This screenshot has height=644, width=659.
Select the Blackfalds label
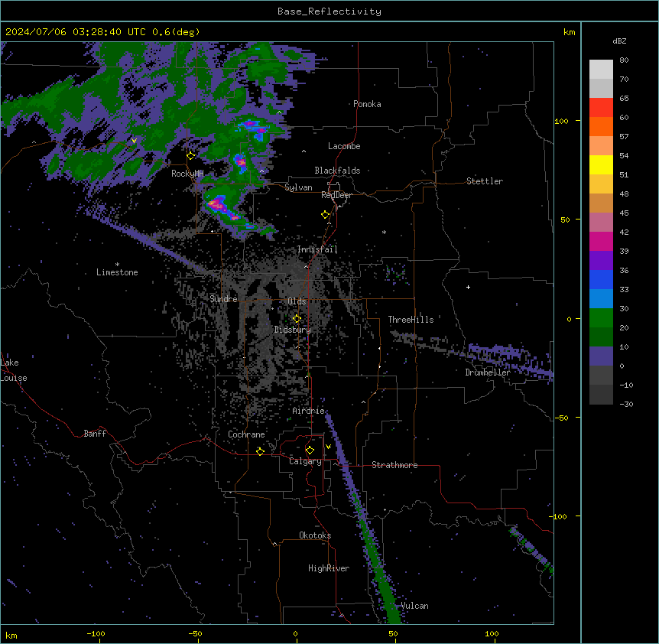click(x=337, y=171)
